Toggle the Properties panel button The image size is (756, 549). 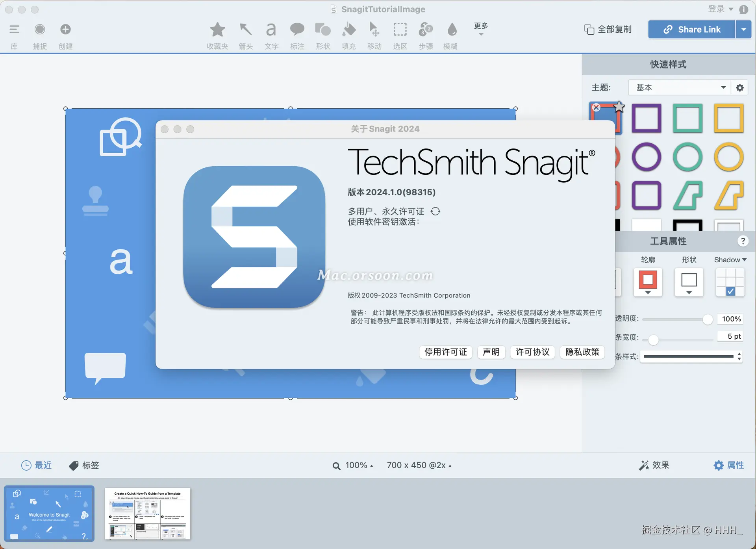pos(728,465)
